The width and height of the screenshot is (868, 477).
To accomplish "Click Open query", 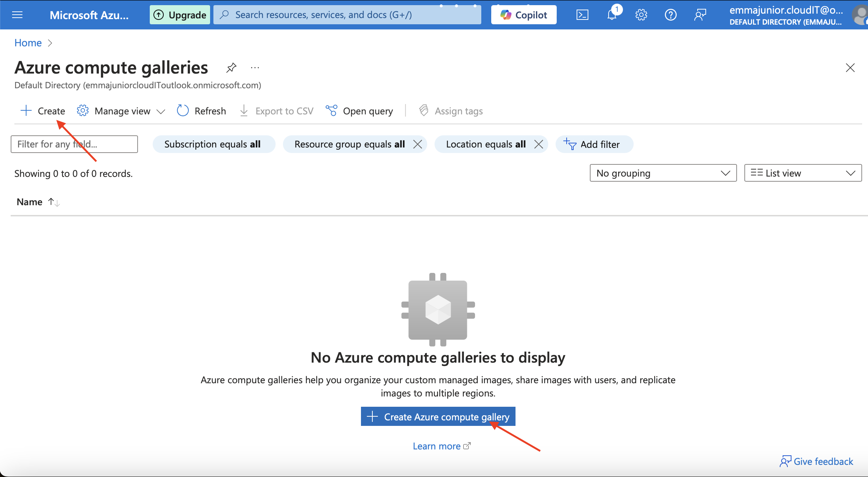I will pyautogui.click(x=359, y=111).
